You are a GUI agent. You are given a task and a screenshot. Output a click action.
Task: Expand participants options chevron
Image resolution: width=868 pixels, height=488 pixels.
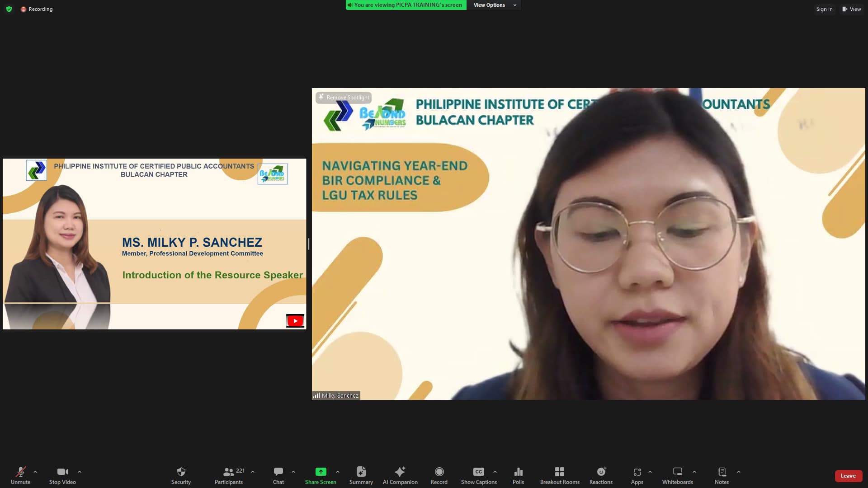(253, 472)
